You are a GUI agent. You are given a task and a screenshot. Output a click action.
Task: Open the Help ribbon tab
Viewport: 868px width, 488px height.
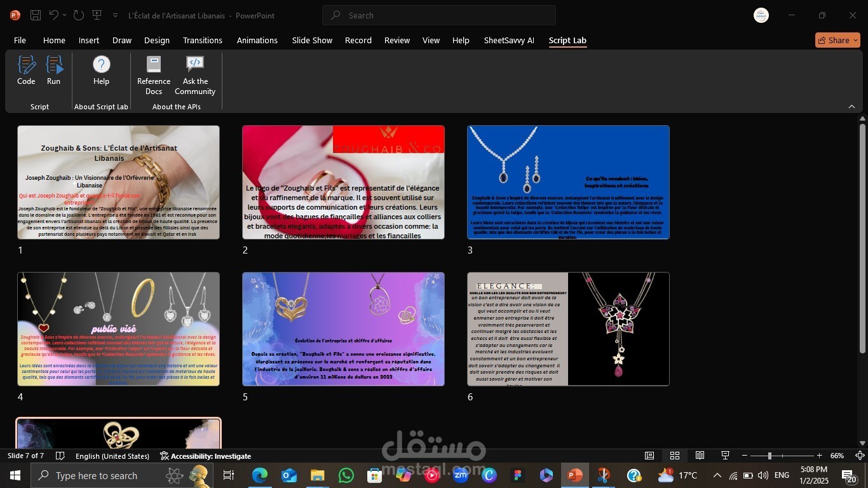(461, 40)
